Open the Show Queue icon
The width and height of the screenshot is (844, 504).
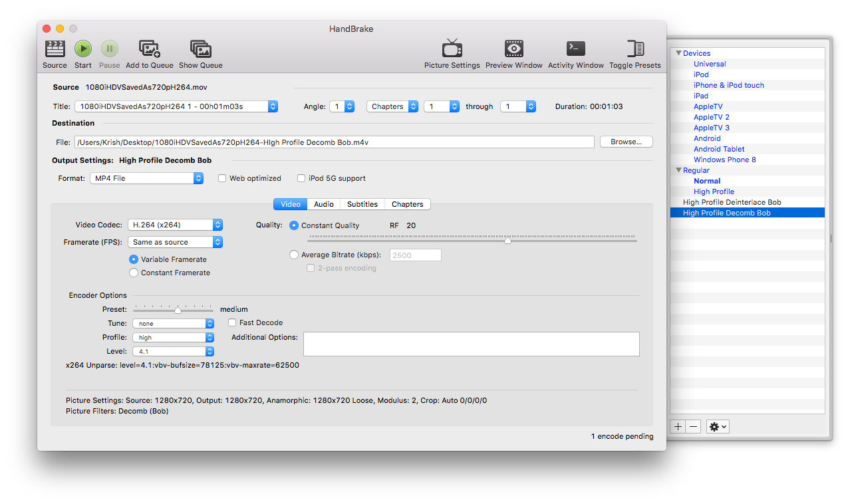click(x=200, y=49)
